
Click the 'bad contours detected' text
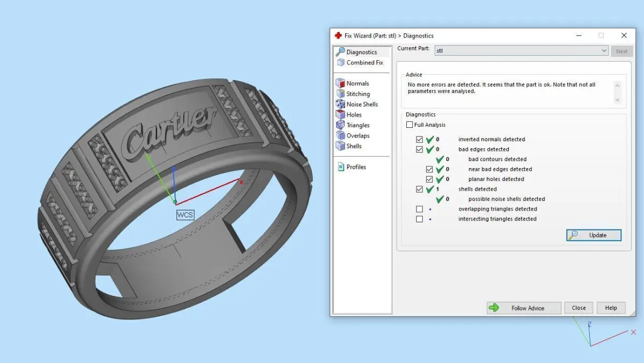coord(497,159)
